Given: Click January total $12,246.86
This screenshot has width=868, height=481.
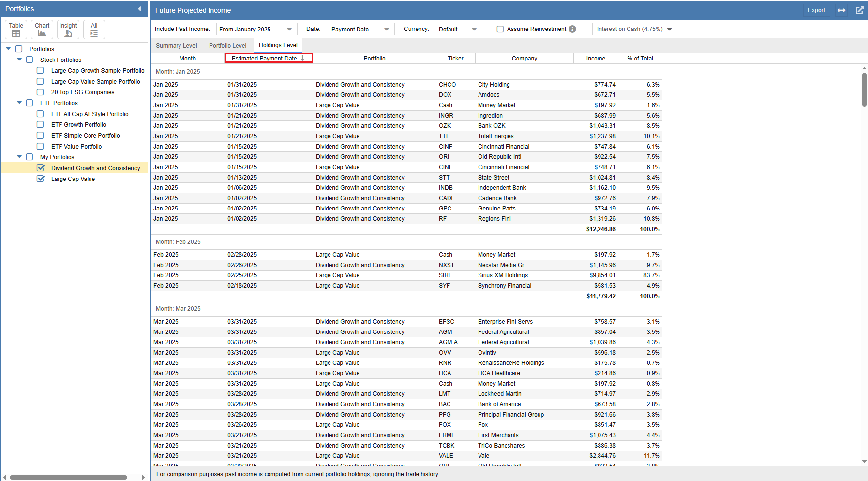Looking at the screenshot, I should 600,229.
